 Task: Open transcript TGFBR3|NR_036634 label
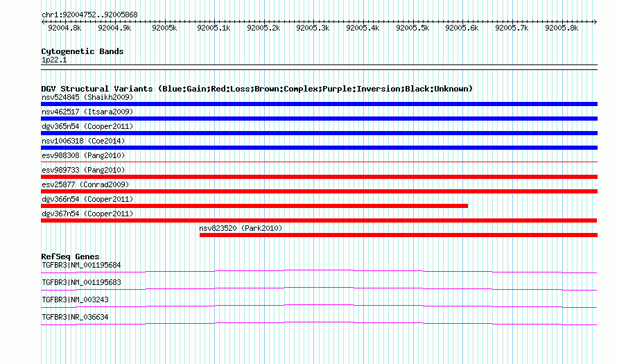click(75, 317)
